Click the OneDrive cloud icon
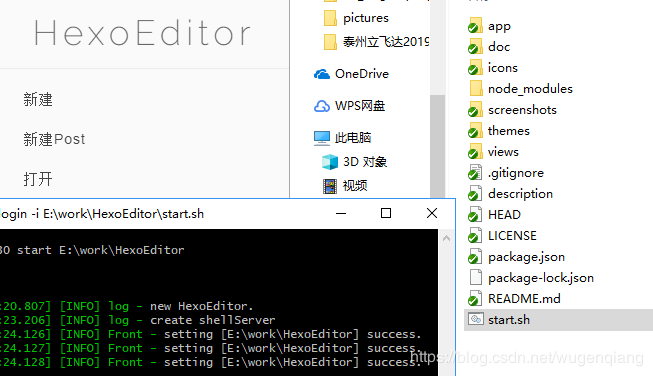Screen dimensions: 653x376 pyautogui.click(x=322, y=74)
